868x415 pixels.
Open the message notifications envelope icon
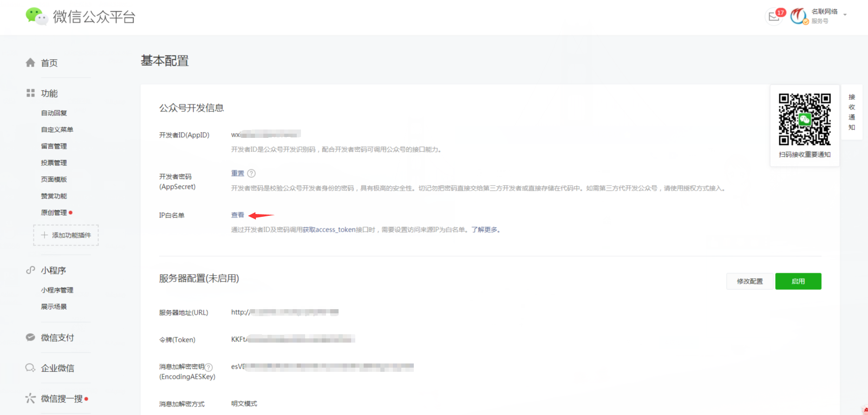click(774, 17)
